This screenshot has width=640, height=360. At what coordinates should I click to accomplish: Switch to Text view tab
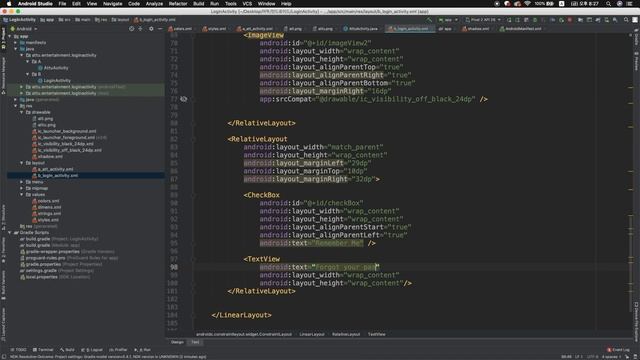(195, 342)
